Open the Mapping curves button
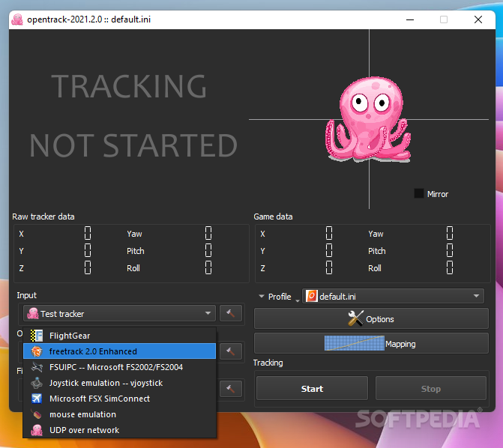Viewport: 503px width, 448px height. pos(371,343)
